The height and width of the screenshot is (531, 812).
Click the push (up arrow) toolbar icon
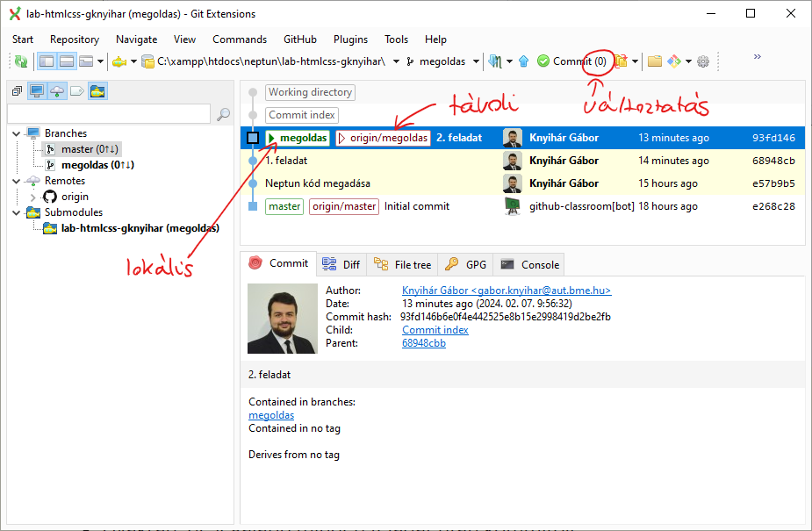pyautogui.click(x=524, y=61)
